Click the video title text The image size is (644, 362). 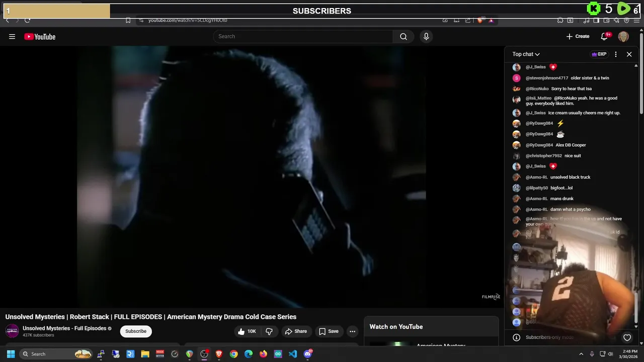[151, 317]
